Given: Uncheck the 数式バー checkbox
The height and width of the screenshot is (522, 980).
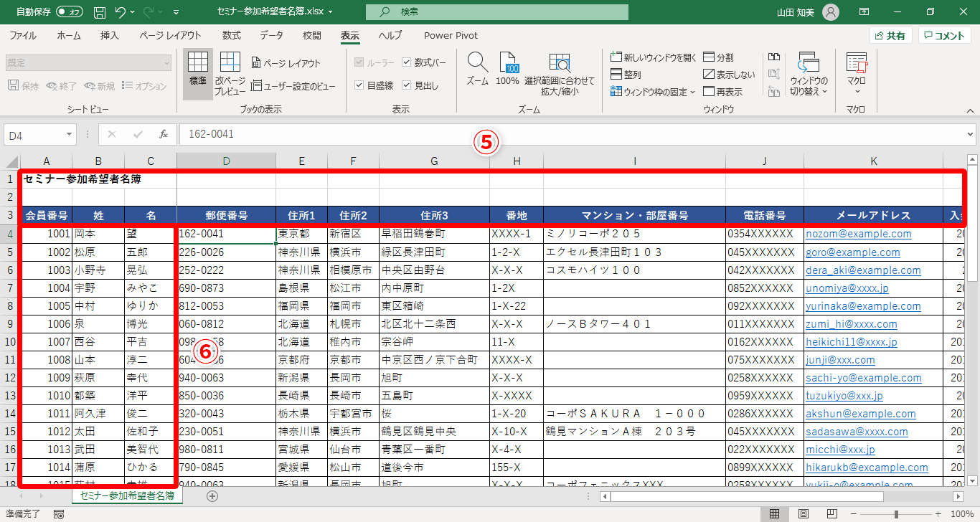Looking at the screenshot, I should click(407, 63).
